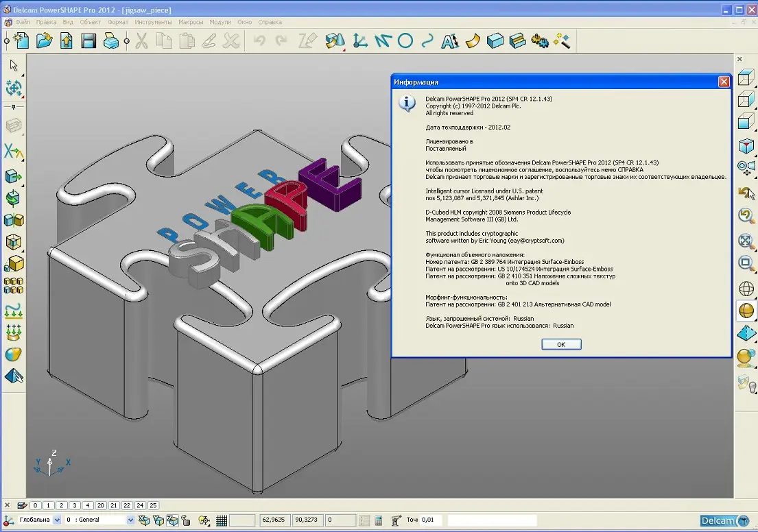Click the wireframe globe view icon

[746, 289]
